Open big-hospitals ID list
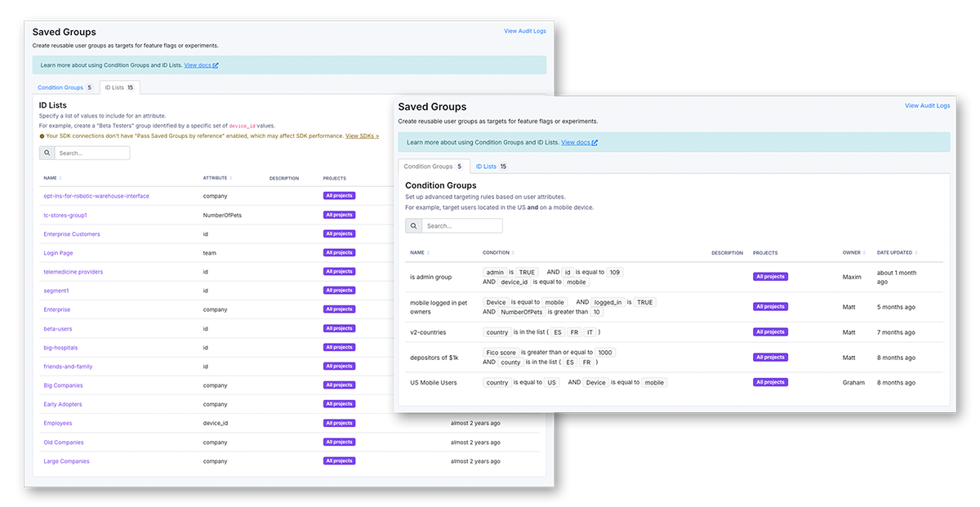 tap(60, 348)
